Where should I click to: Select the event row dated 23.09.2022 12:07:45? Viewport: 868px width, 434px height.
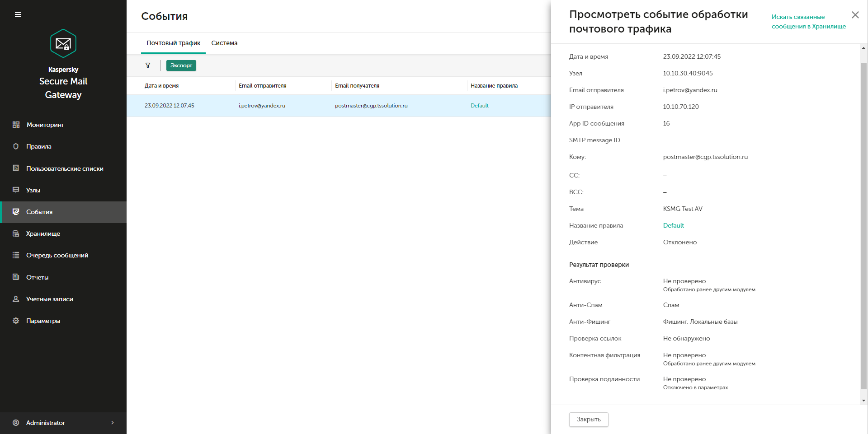339,106
